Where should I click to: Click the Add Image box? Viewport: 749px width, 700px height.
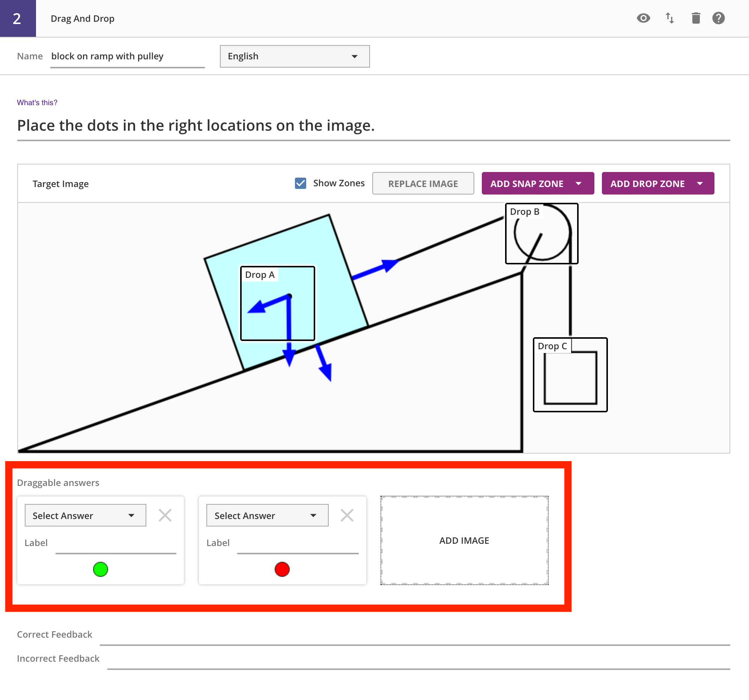pos(464,540)
